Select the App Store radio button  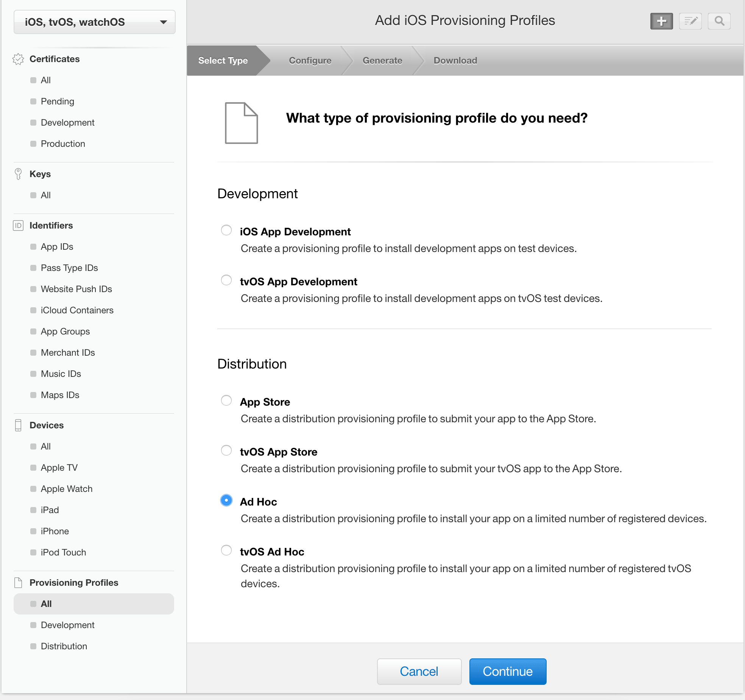[x=226, y=400]
